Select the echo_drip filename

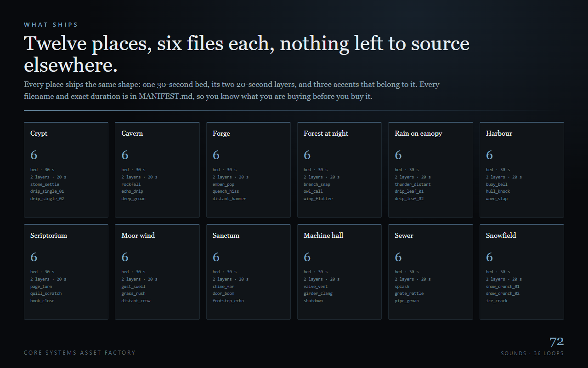coord(132,191)
